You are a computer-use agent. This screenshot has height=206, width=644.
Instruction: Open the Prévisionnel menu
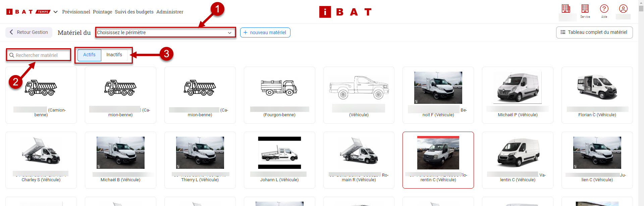pyautogui.click(x=76, y=12)
